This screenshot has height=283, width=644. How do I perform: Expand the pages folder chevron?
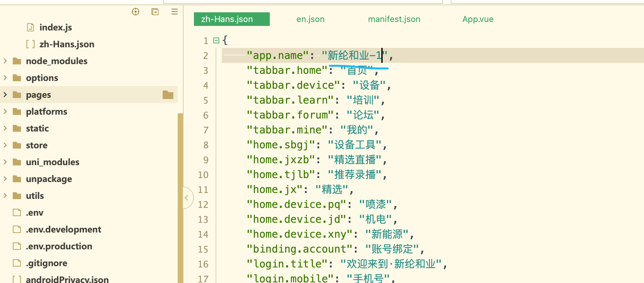pyautogui.click(x=5, y=95)
